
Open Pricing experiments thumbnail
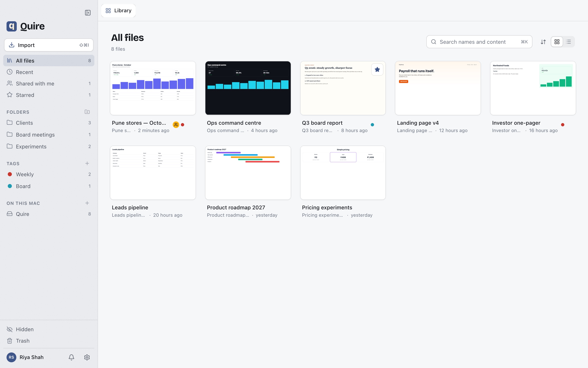tap(343, 173)
